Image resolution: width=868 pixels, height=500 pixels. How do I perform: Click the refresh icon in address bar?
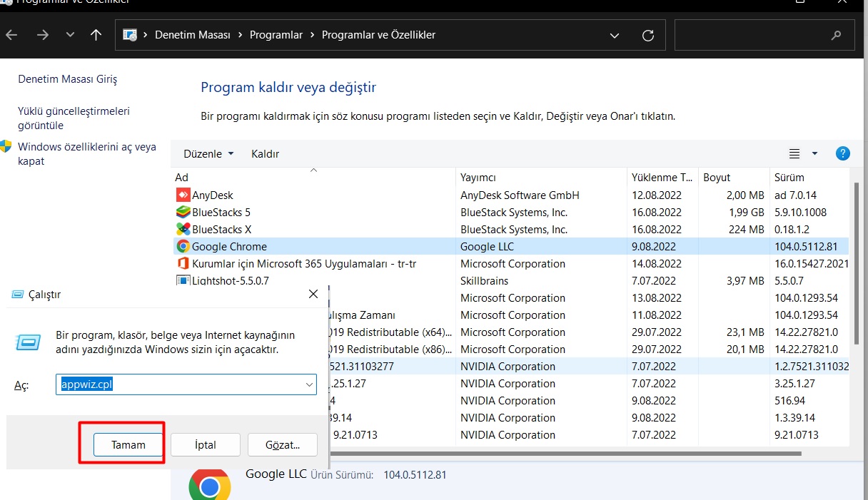click(648, 35)
